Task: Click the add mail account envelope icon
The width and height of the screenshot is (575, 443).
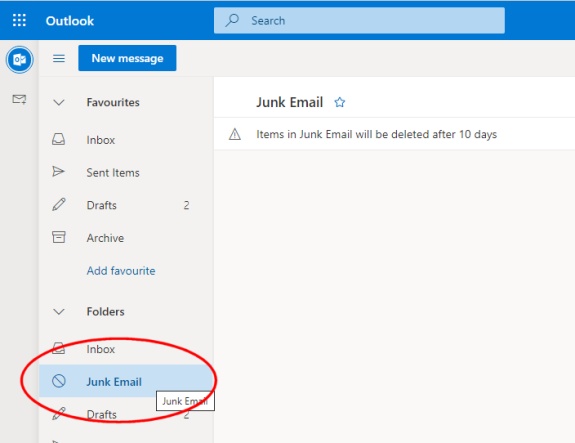Action: [x=19, y=99]
